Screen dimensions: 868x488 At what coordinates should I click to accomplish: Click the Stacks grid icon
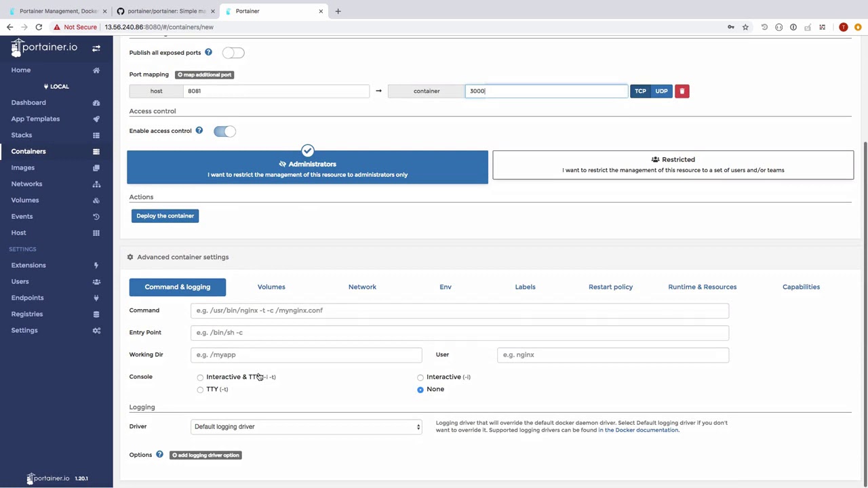(x=96, y=136)
